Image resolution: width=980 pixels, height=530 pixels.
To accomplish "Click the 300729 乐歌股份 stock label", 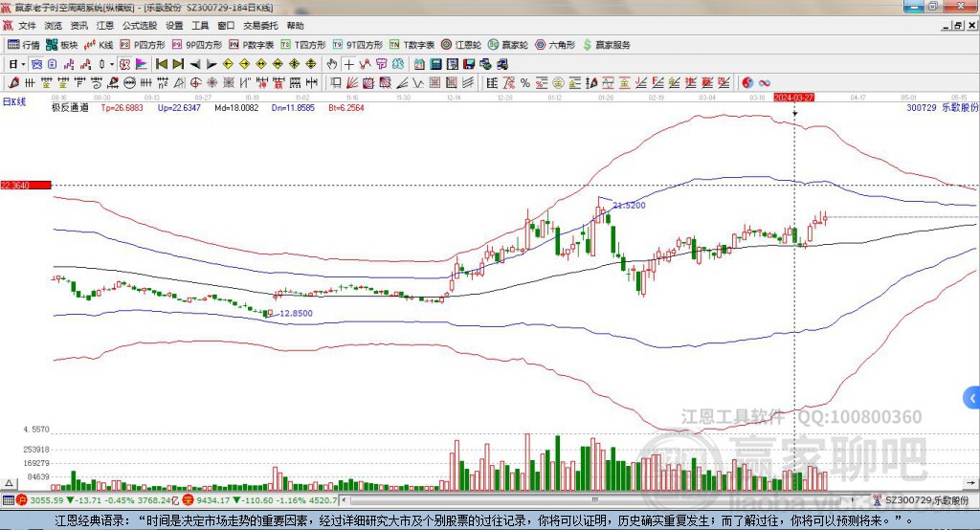I will coord(942,107).
